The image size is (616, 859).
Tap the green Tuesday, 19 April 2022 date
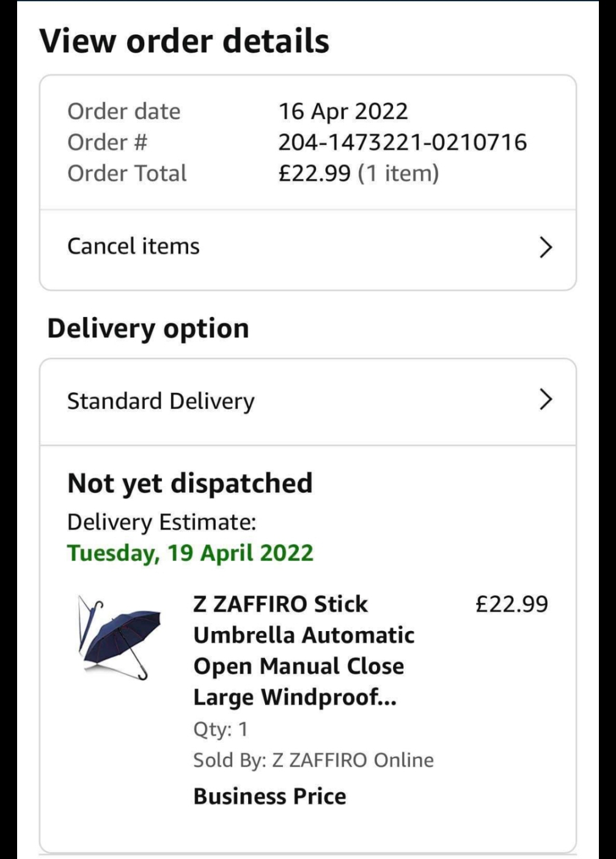tap(190, 552)
